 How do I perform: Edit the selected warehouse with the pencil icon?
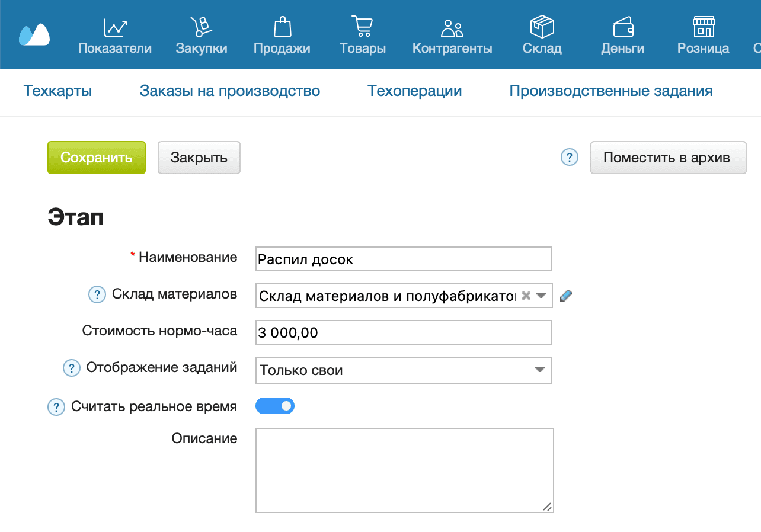tap(565, 295)
